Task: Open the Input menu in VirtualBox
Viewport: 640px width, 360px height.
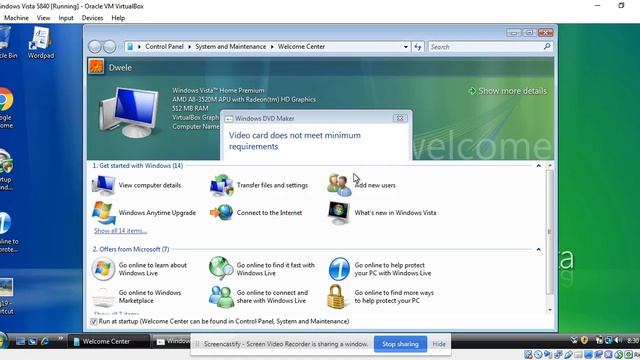Action: tap(66, 18)
